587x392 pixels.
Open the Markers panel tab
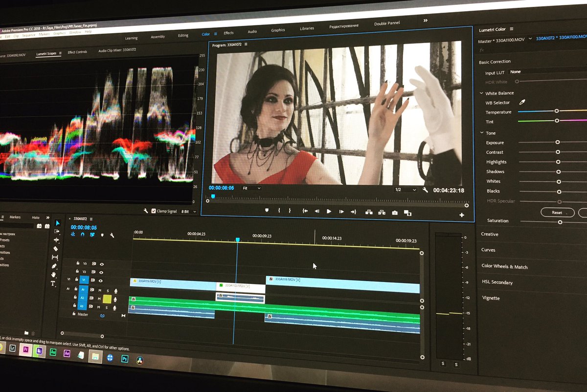(x=15, y=217)
